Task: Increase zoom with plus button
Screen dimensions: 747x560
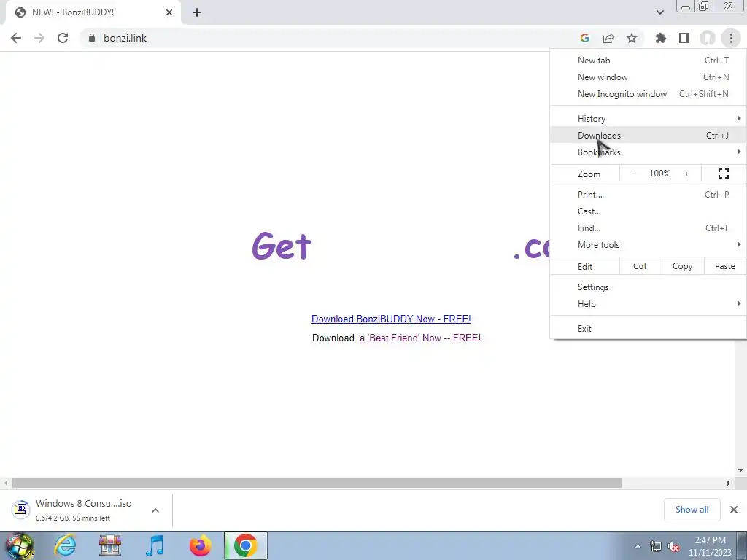Action: tap(686, 174)
